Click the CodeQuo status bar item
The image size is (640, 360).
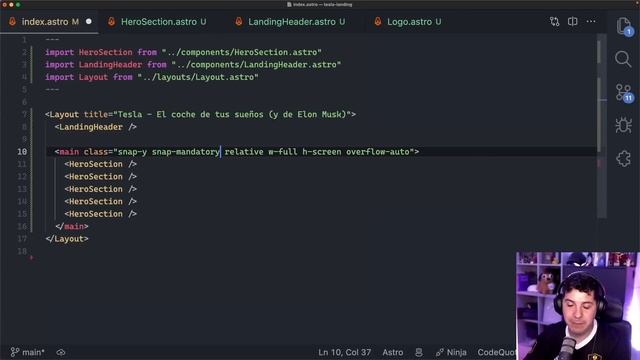click(x=496, y=352)
